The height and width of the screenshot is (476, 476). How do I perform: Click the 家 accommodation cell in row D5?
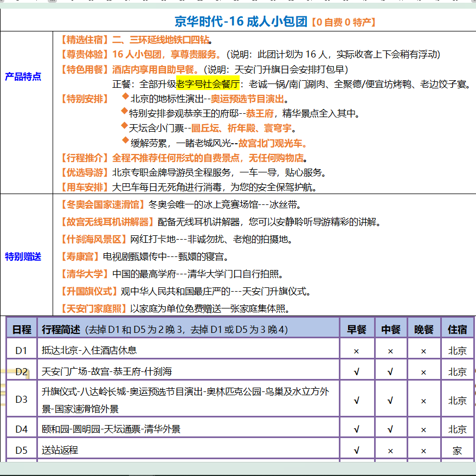457,451
